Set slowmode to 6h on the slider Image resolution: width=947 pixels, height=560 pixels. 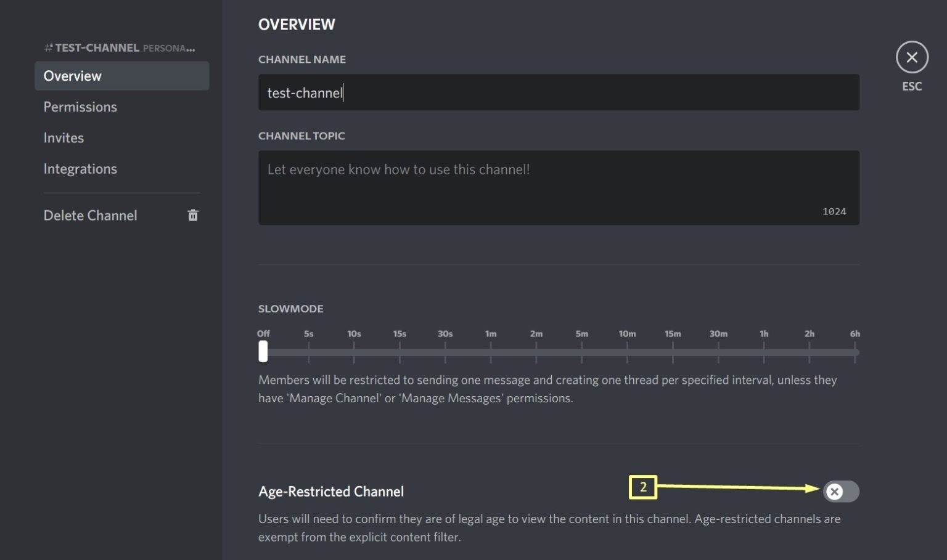(855, 351)
